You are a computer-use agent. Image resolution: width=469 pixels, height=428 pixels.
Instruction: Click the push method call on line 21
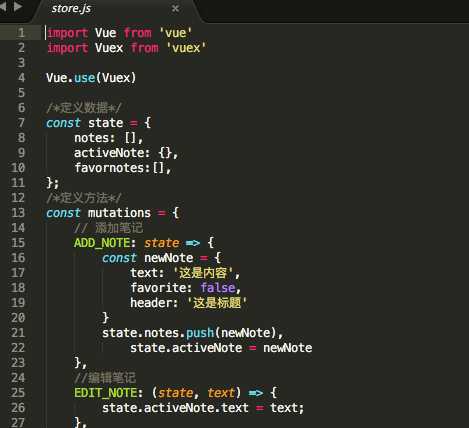[x=200, y=333]
